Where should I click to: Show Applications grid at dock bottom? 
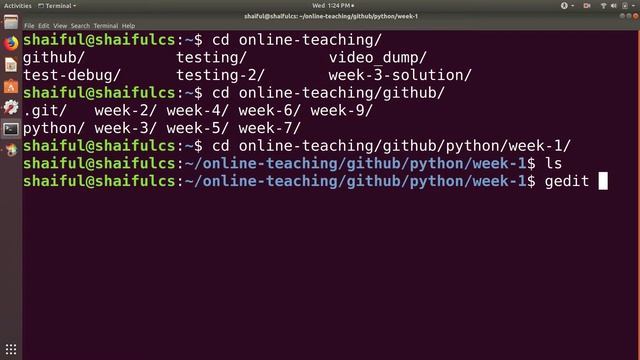click(11, 349)
